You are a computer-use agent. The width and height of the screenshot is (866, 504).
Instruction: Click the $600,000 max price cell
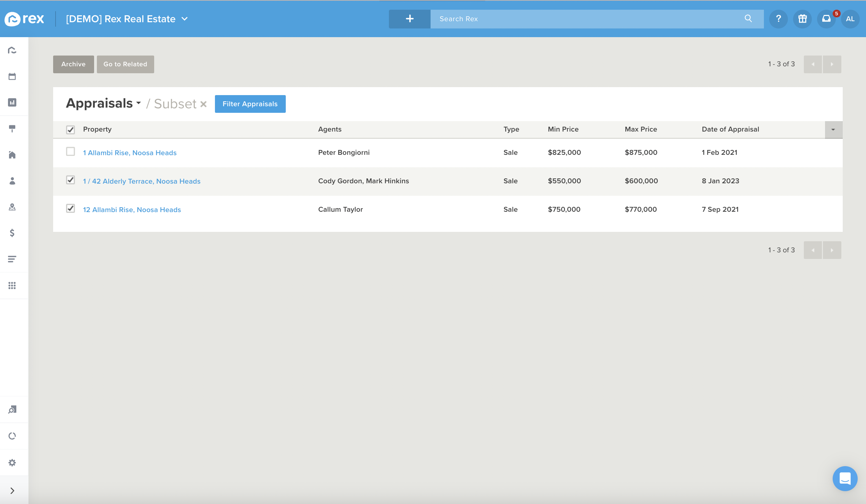pyautogui.click(x=641, y=181)
